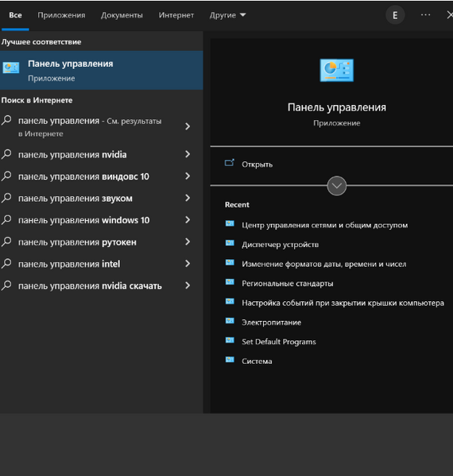Click the magnifier next to 'панель управления nvidia'
453x476 pixels.
(6, 154)
